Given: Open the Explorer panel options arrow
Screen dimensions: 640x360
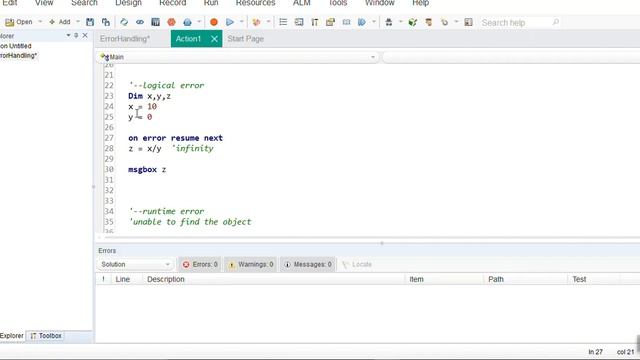Looking at the screenshot, I should coord(68,36).
